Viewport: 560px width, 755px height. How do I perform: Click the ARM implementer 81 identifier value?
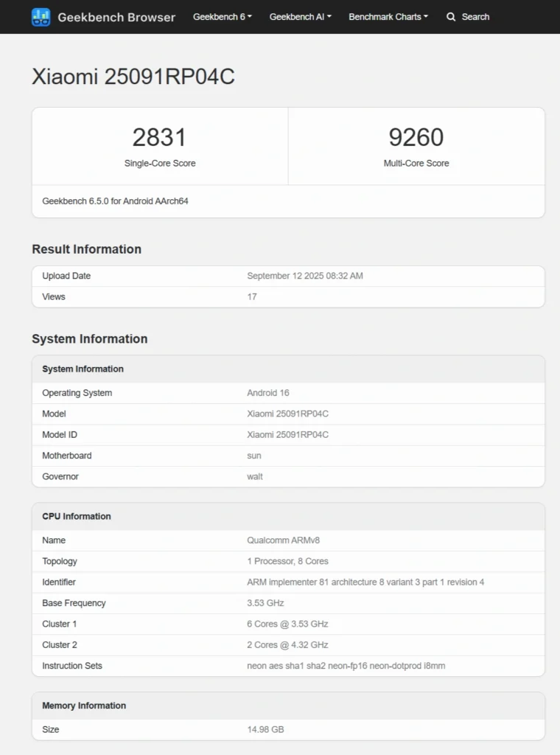[x=365, y=582]
